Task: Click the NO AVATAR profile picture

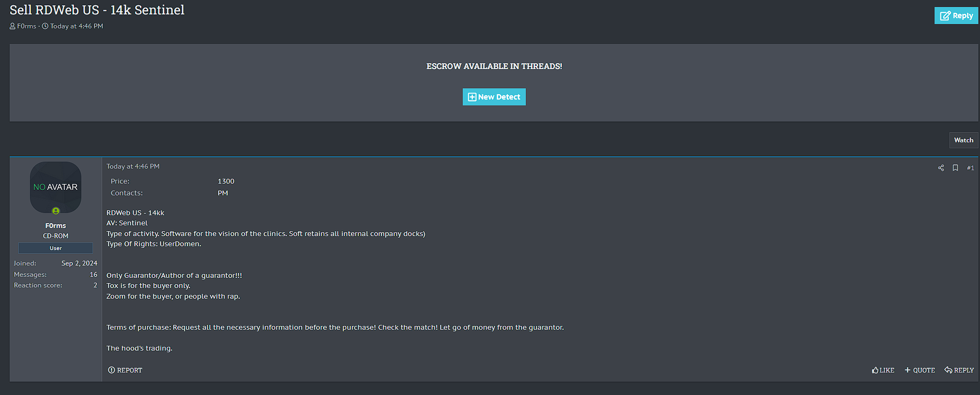Action: [56, 187]
